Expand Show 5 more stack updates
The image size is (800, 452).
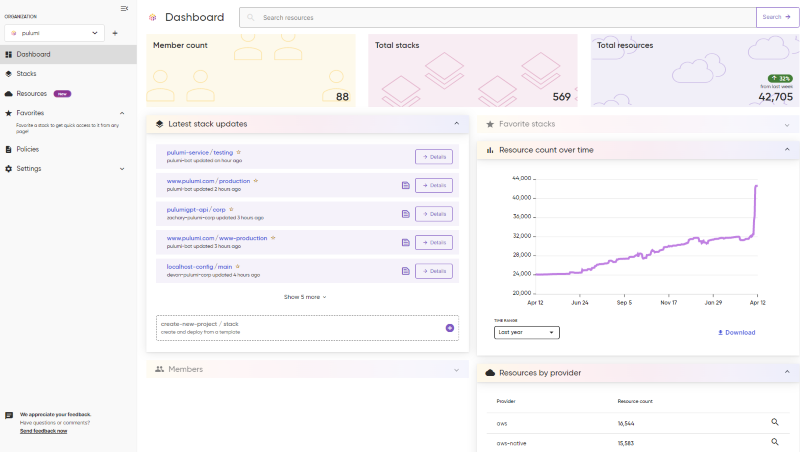coord(305,297)
